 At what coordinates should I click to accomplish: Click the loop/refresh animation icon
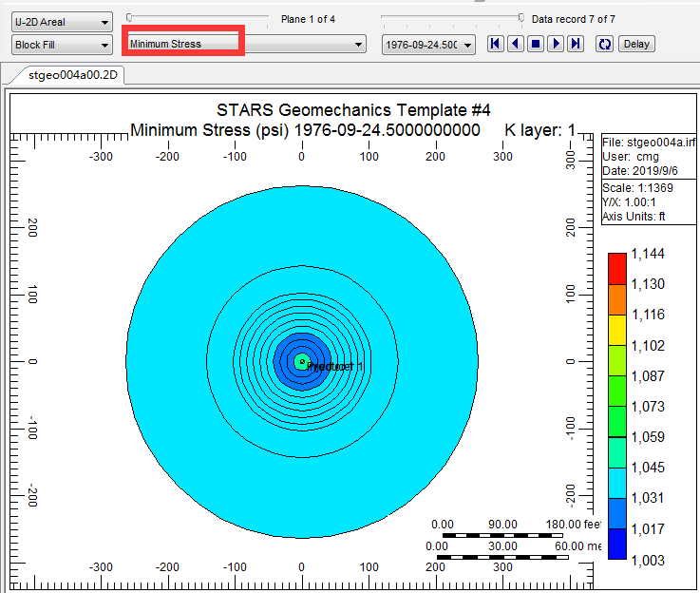603,44
